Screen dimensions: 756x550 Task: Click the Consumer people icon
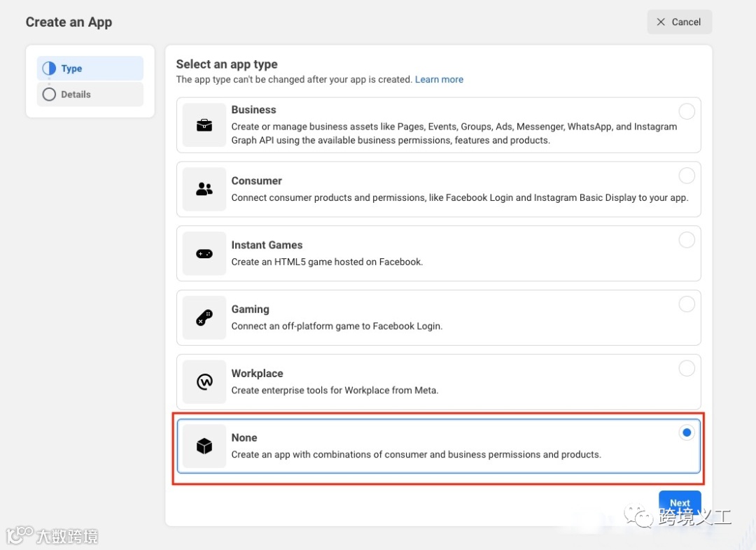click(204, 189)
